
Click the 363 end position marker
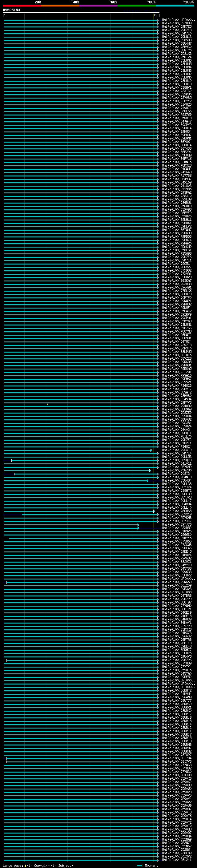pyautogui.click(x=155, y=15)
